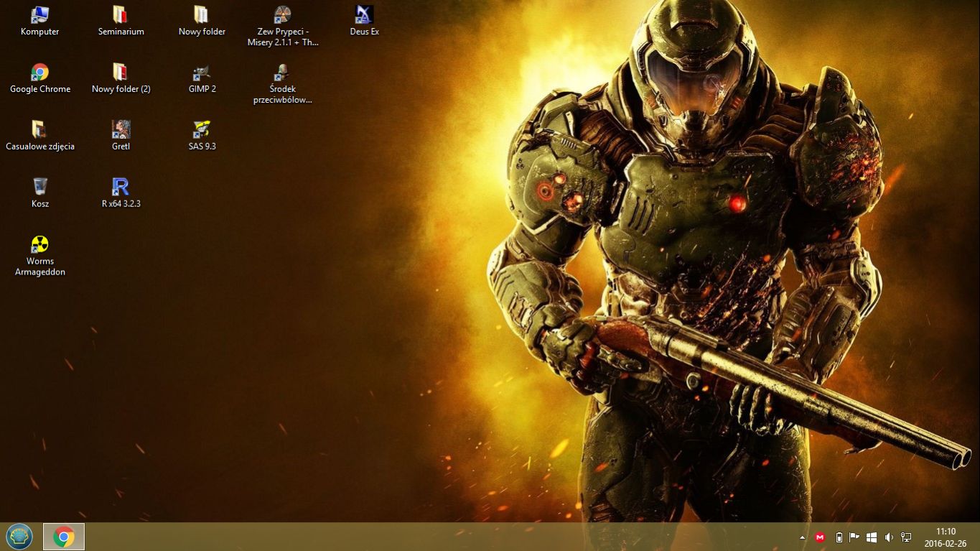This screenshot has height=551, width=980.
Task: Select the Zew Prypeci Misery shortcut
Action: point(283,26)
